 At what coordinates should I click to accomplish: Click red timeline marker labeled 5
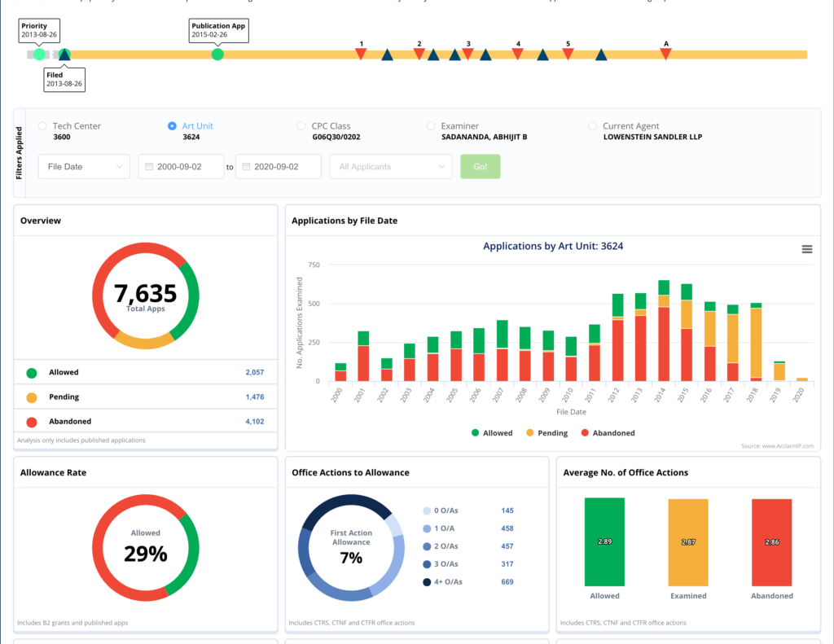coord(568,54)
